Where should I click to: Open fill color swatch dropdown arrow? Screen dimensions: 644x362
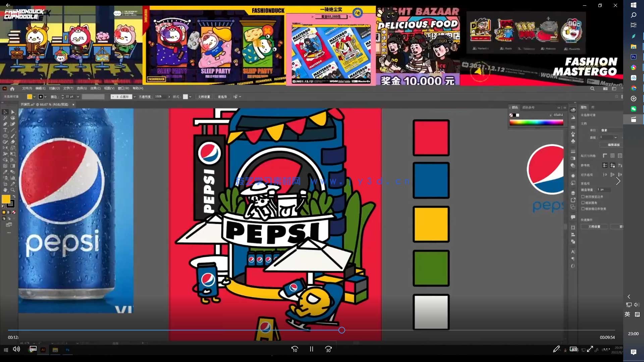click(34, 97)
